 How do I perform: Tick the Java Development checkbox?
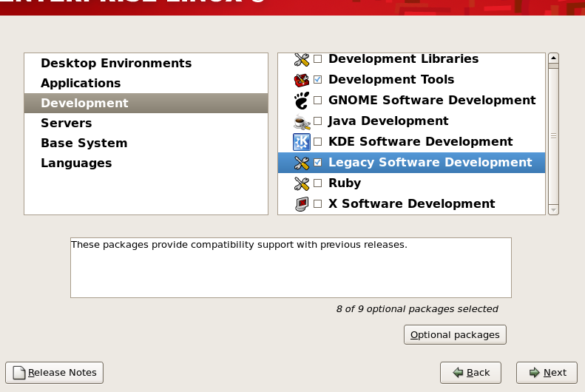tap(318, 121)
